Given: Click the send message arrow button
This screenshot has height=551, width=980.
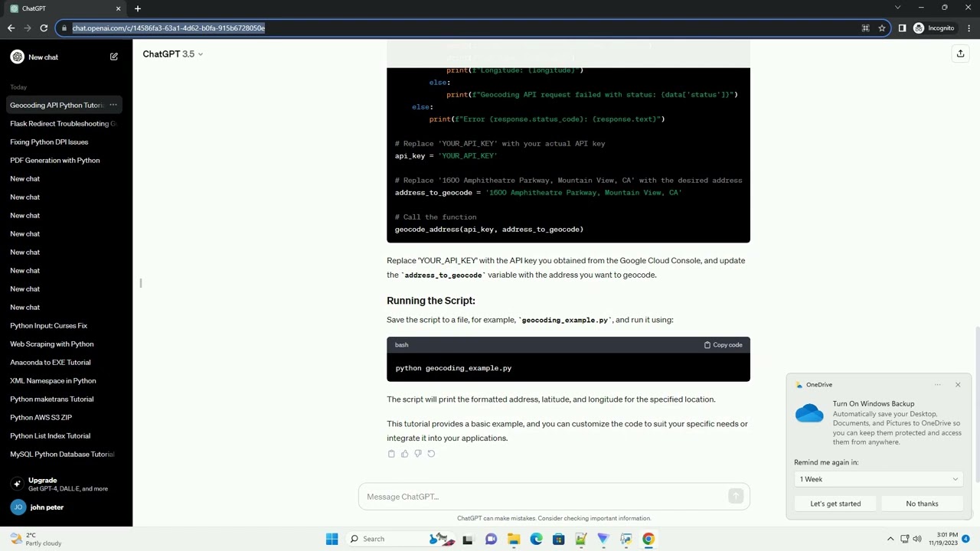Looking at the screenshot, I should tap(736, 497).
